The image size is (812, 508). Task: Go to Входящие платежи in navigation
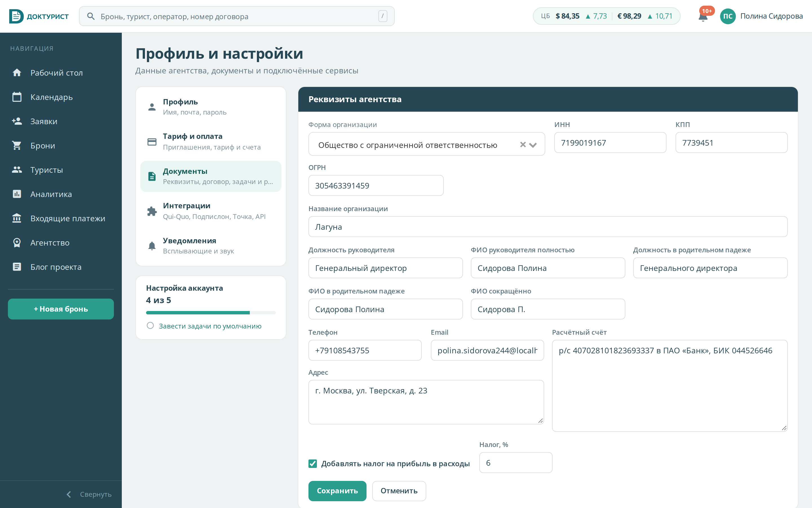point(61,218)
